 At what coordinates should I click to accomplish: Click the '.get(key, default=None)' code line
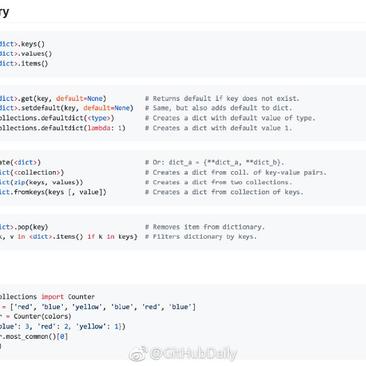pyautogui.click(x=53, y=99)
